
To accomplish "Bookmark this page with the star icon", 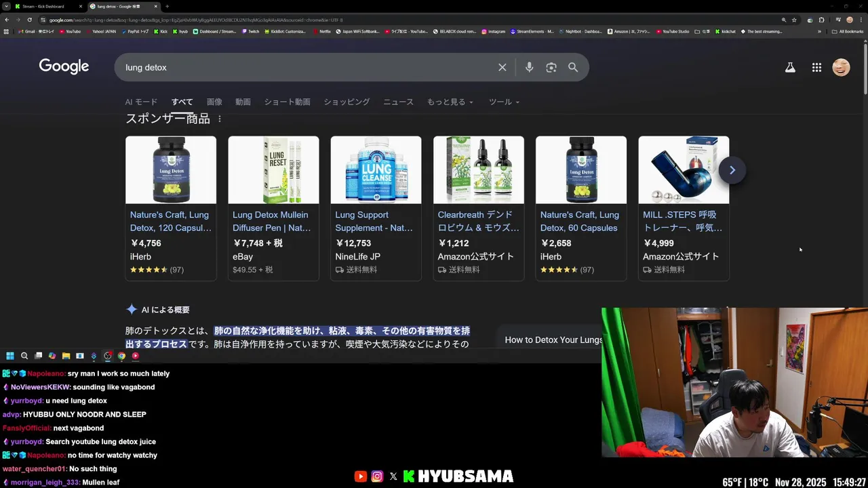I will (x=794, y=20).
